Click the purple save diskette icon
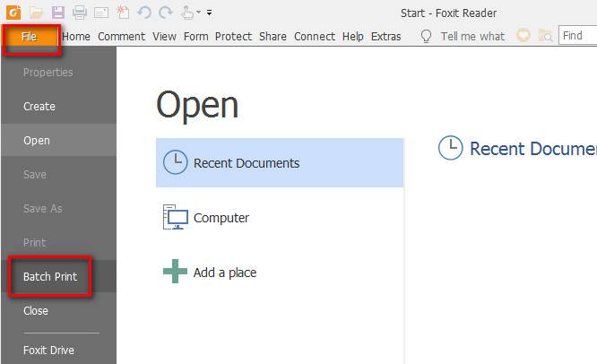This screenshot has height=364, width=597. pyautogui.click(x=58, y=13)
